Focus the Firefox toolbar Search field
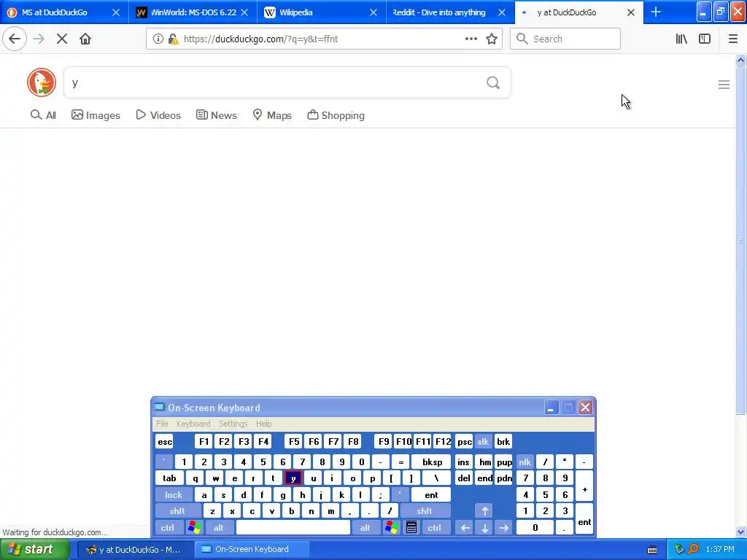The image size is (747, 560). [565, 39]
